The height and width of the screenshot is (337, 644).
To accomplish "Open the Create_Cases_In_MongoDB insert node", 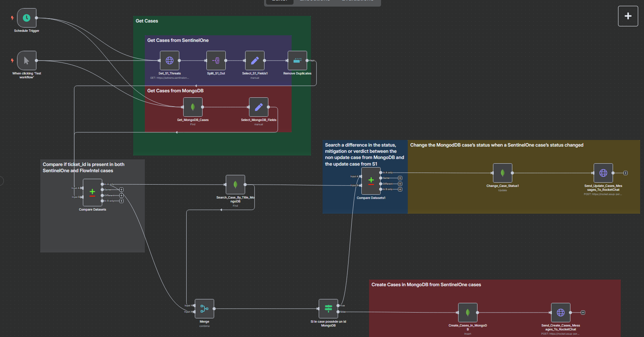I will click(468, 313).
